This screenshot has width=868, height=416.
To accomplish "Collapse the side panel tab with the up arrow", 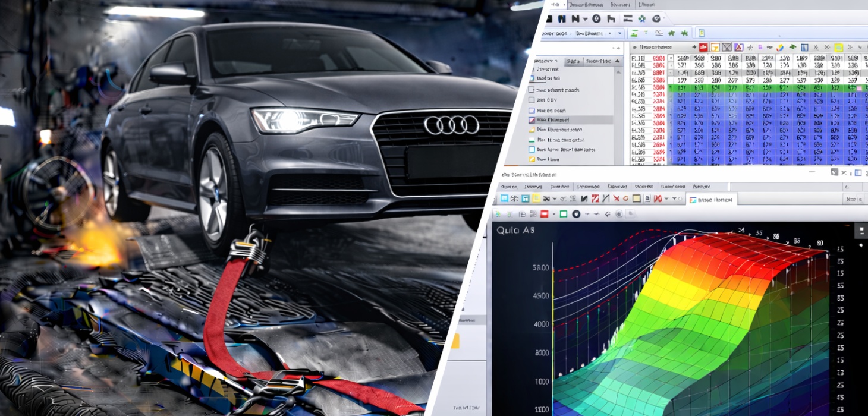I will 617,61.
